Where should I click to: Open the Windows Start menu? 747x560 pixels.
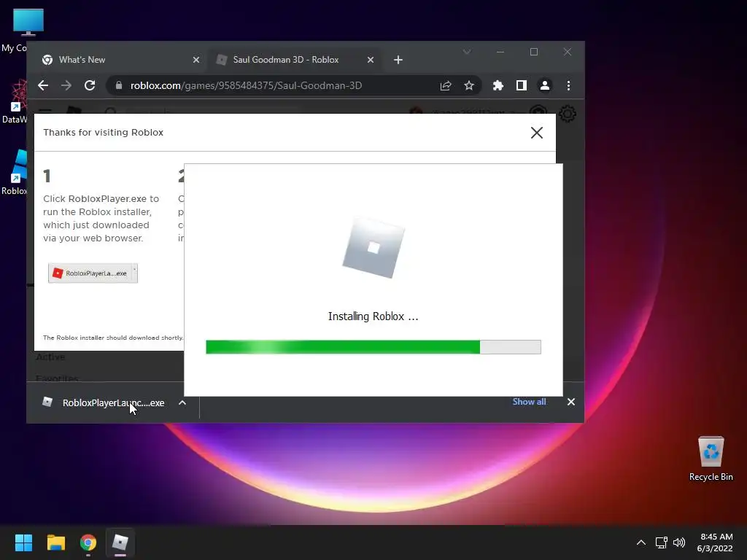[x=23, y=542]
